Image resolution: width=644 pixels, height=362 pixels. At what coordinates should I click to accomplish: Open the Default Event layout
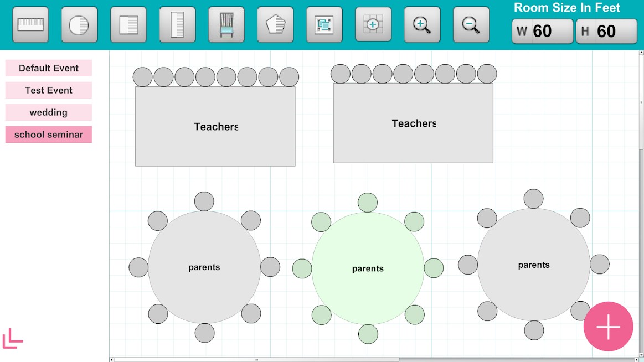tap(49, 68)
